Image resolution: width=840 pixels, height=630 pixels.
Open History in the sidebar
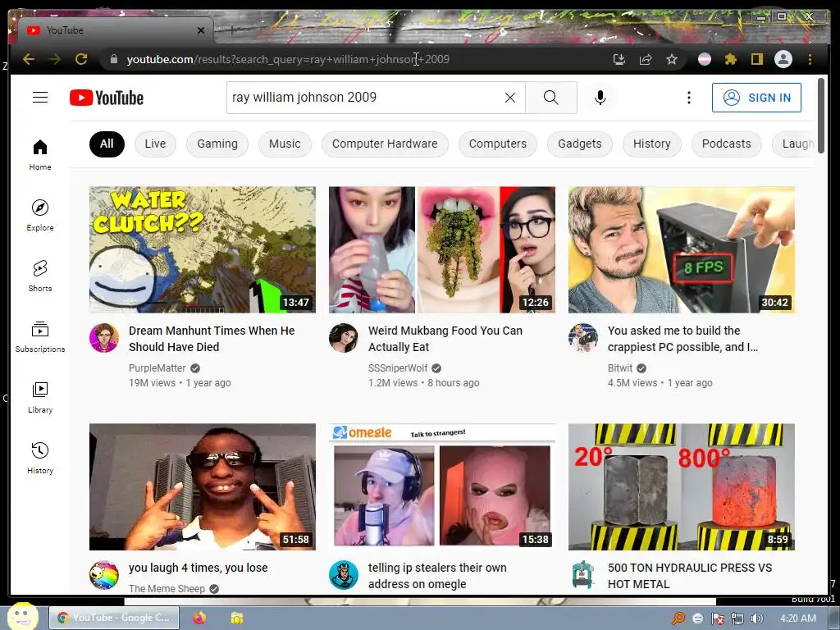pyautogui.click(x=40, y=458)
